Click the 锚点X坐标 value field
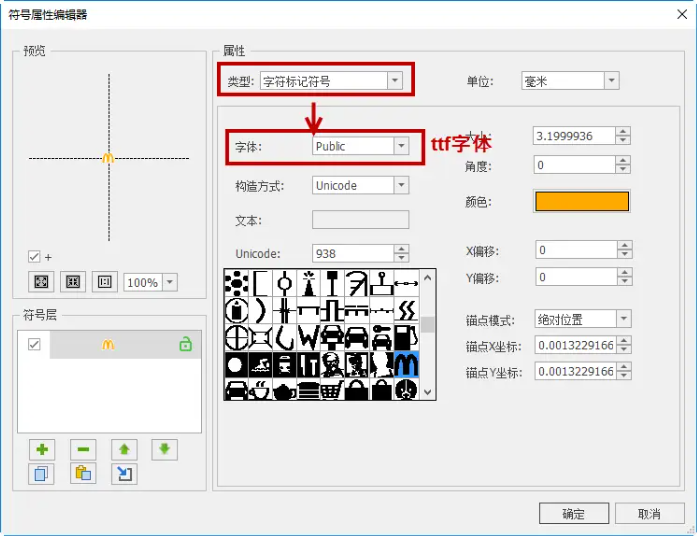This screenshot has width=698, height=537. pyautogui.click(x=575, y=345)
